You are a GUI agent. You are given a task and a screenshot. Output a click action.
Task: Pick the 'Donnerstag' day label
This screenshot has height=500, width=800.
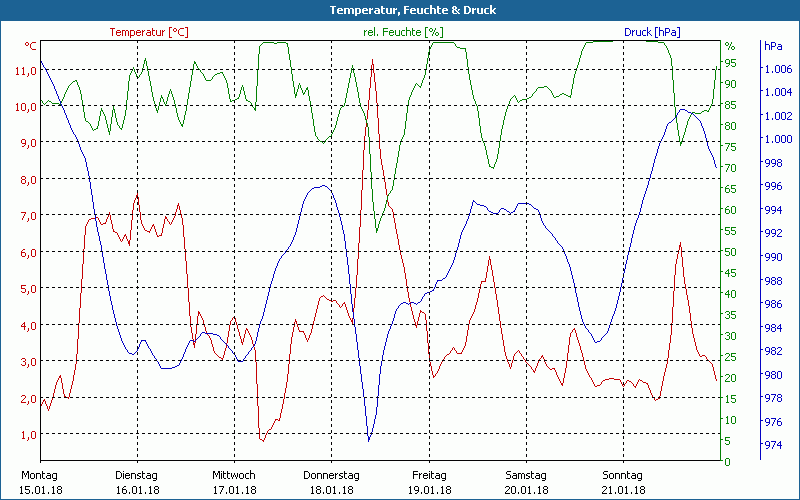[331, 475]
